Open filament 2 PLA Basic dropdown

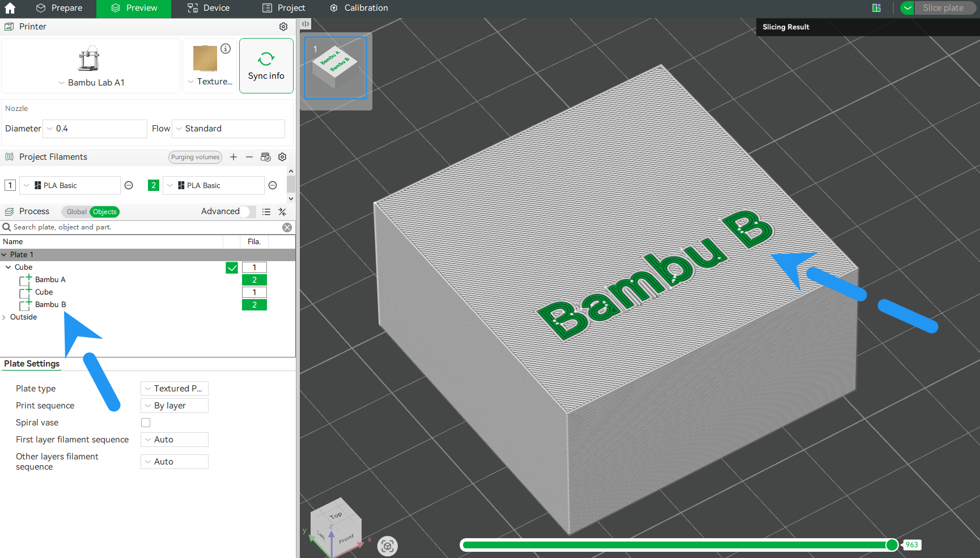coord(214,185)
